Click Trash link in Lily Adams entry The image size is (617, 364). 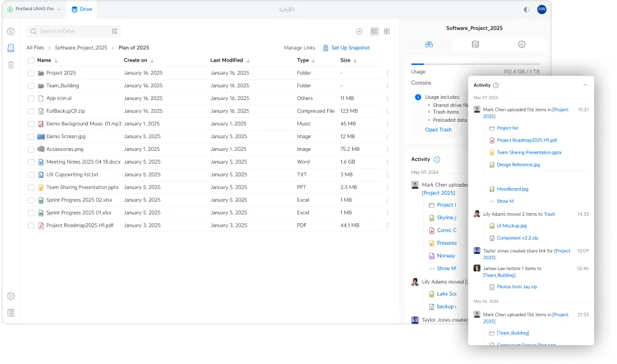(549, 214)
